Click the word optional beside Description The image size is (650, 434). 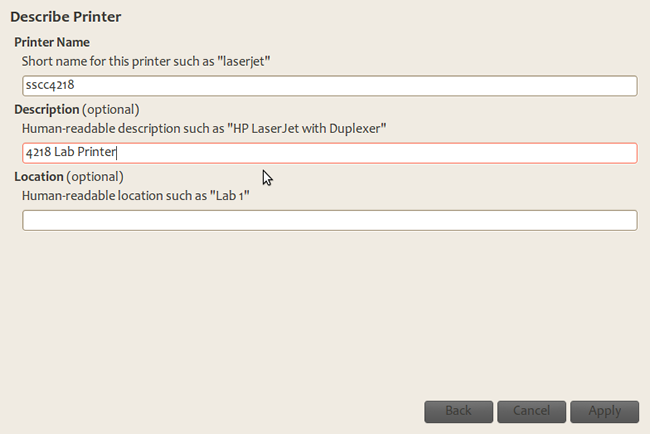point(110,109)
